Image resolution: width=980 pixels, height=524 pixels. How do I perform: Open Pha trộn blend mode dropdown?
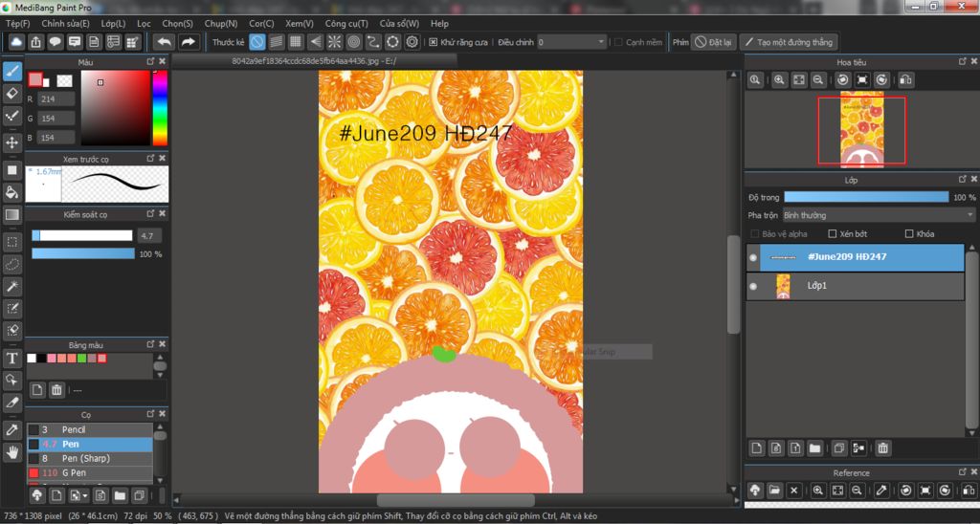pos(879,215)
